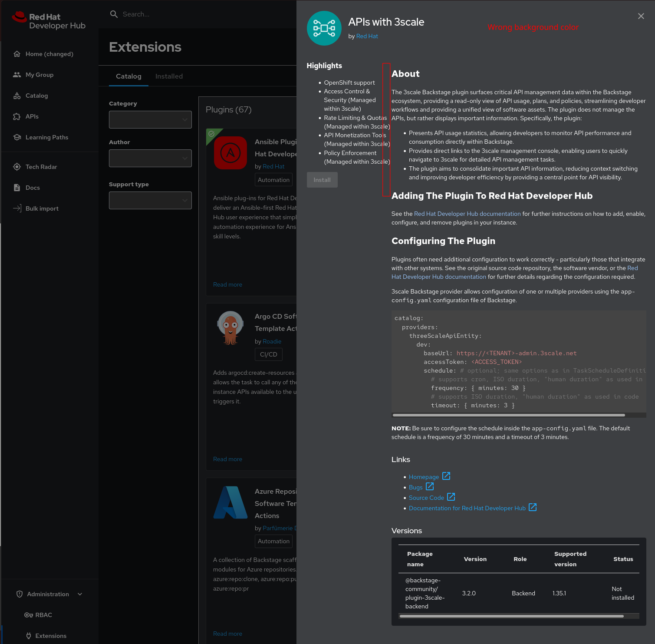
Task: Click the APIs puzzle-piece icon
Action: tap(17, 116)
